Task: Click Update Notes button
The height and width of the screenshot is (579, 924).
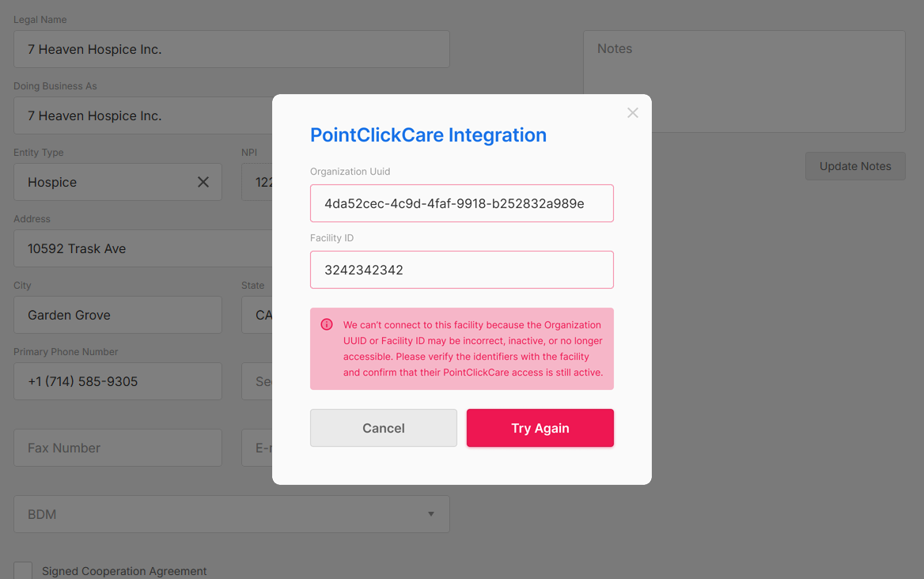Action: coord(855,166)
